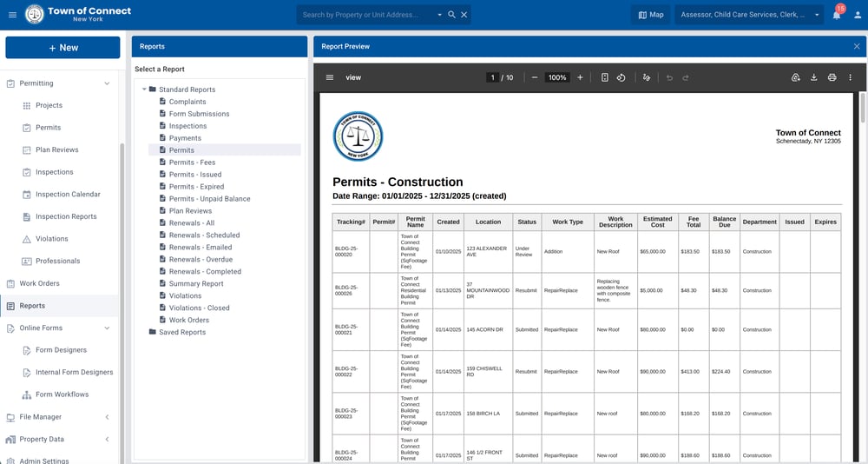Toggle the PDF viewer sidebar menu icon
Viewport: 868px width, 464px height.
tap(330, 77)
